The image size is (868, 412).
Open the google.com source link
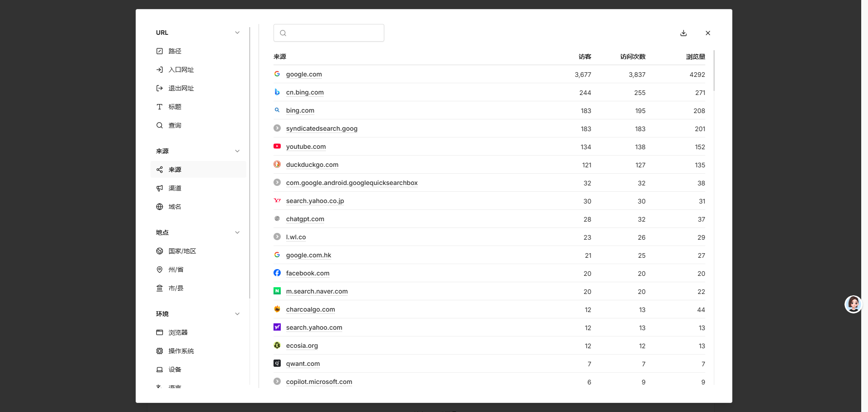pyautogui.click(x=304, y=74)
